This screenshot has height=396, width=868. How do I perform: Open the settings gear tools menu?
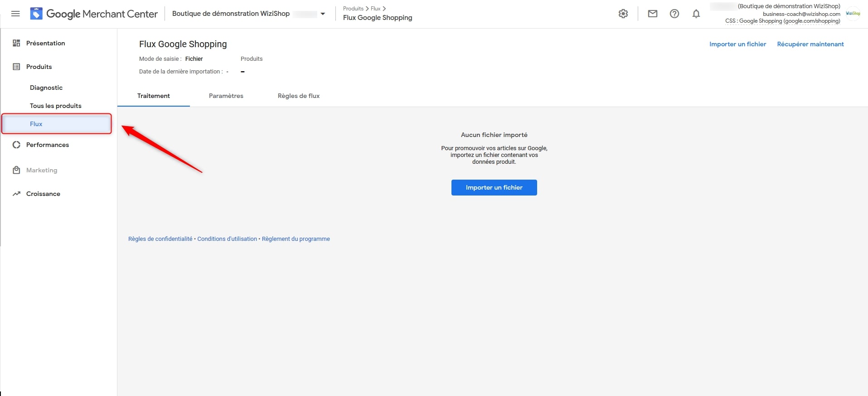pos(623,14)
